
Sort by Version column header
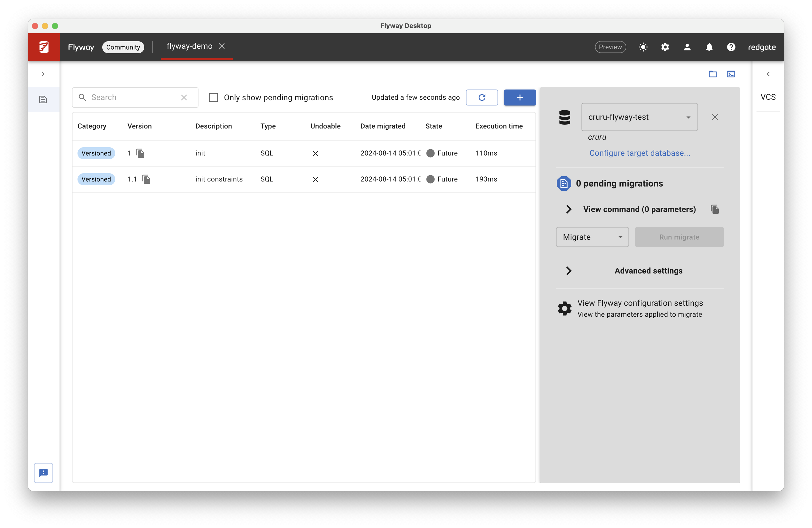pyautogui.click(x=139, y=126)
